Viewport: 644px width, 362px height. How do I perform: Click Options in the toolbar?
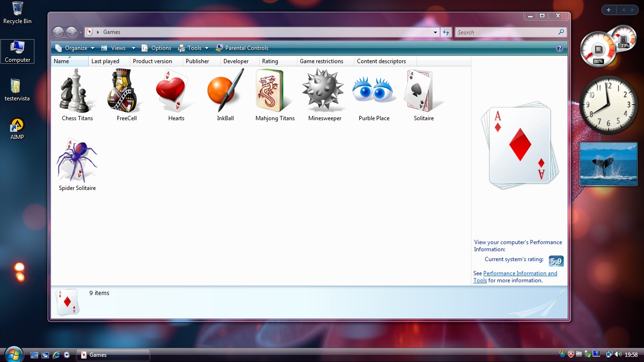point(157,48)
